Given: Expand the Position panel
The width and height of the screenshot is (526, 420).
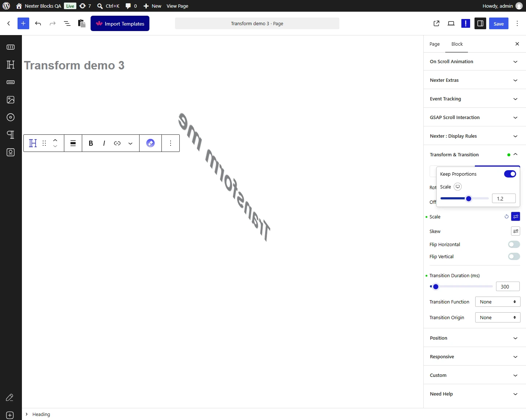Looking at the screenshot, I should pyautogui.click(x=474, y=338).
